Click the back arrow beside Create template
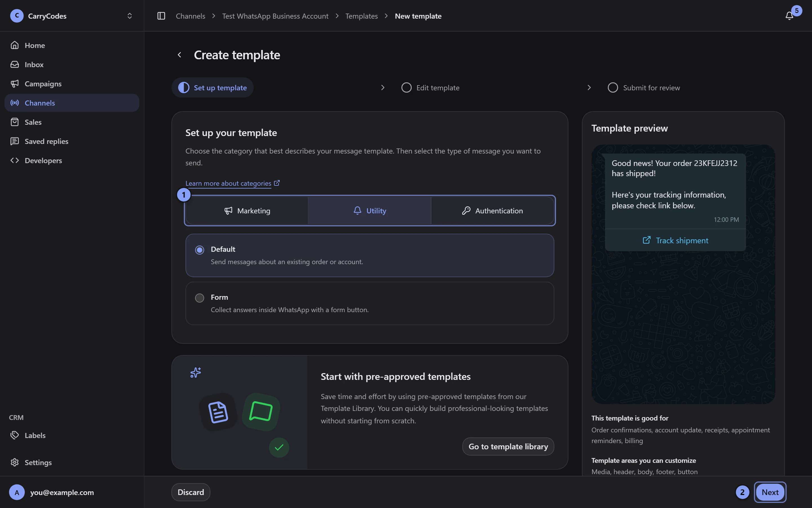 (180, 55)
